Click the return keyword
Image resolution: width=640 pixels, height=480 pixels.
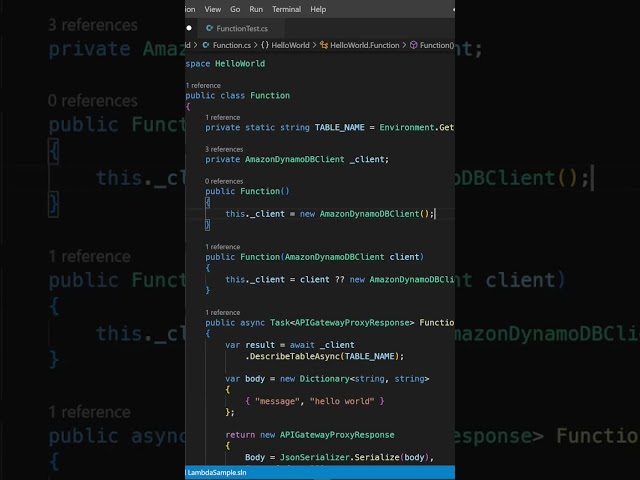(240, 435)
